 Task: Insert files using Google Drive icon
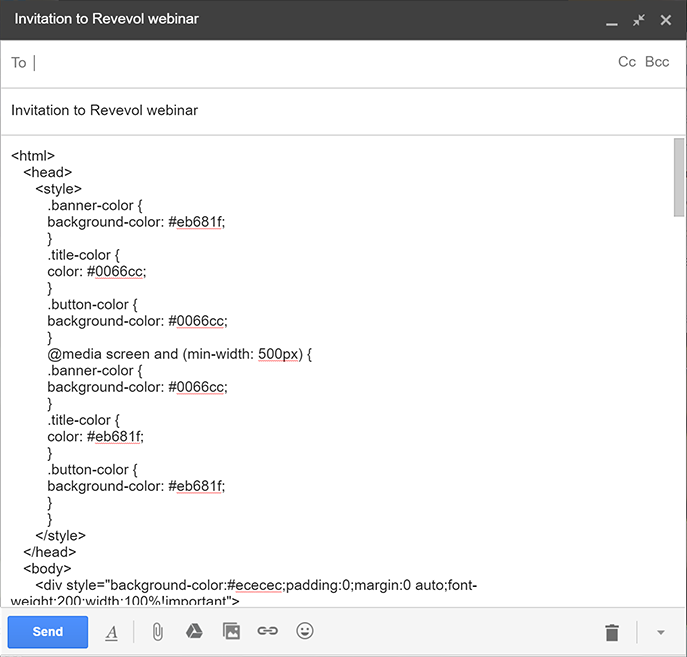(194, 631)
